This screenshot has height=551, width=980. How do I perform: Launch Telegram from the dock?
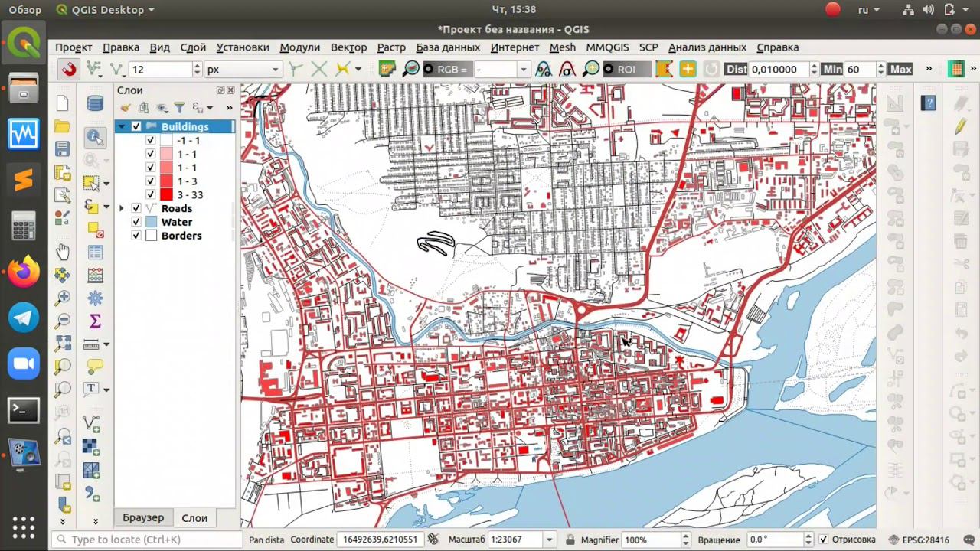coord(24,318)
